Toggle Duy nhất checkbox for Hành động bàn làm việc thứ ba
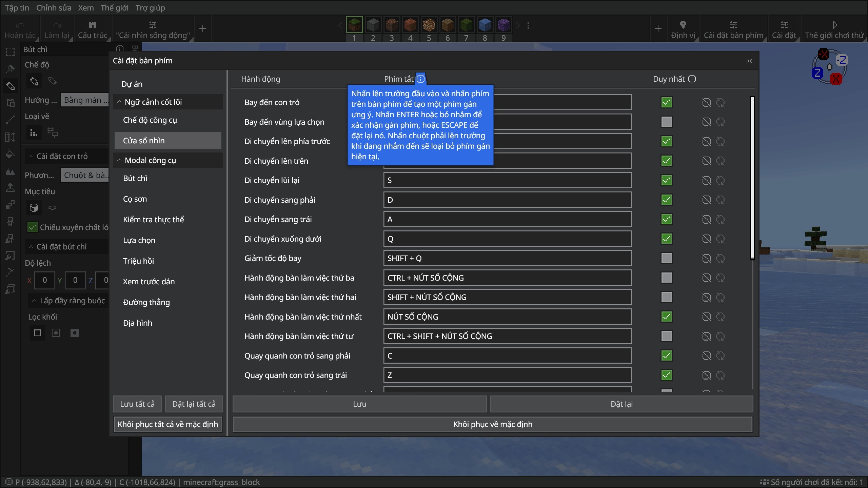 [667, 278]
